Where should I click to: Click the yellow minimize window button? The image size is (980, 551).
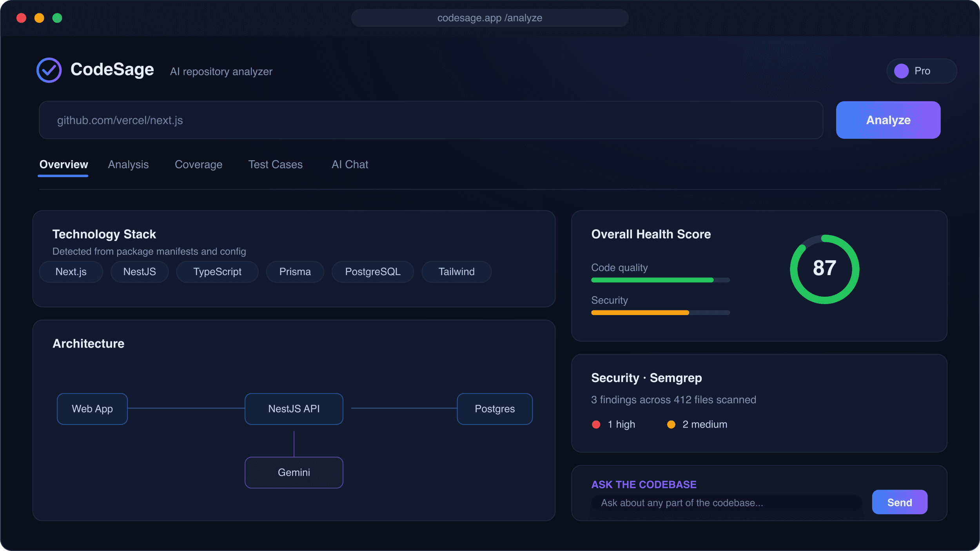click(x=39, y=18)
